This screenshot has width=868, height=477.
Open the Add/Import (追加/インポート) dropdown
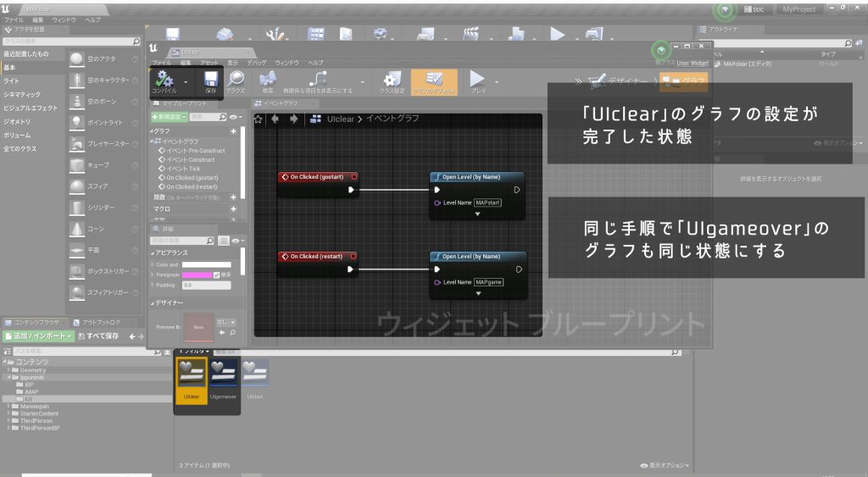(36, 336)
